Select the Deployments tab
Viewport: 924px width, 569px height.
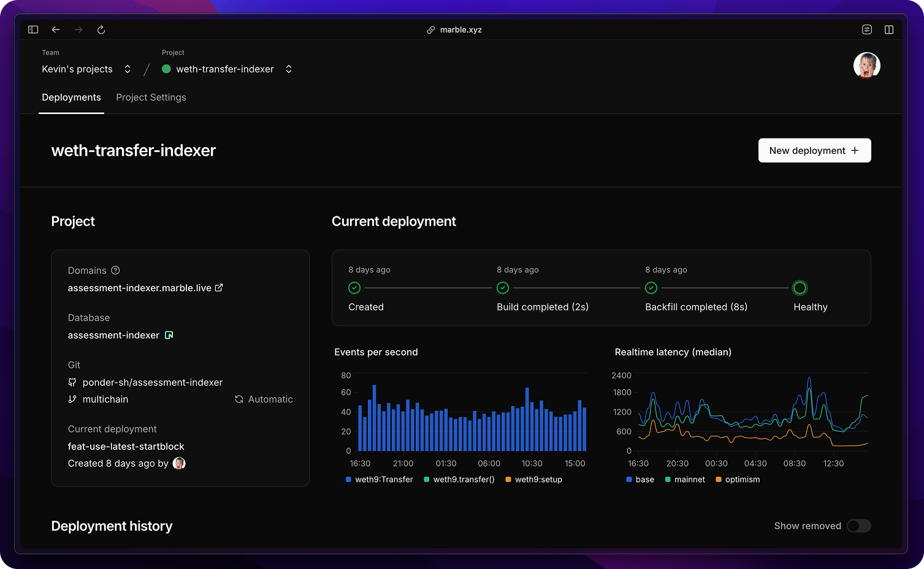(x=71, y=97)
